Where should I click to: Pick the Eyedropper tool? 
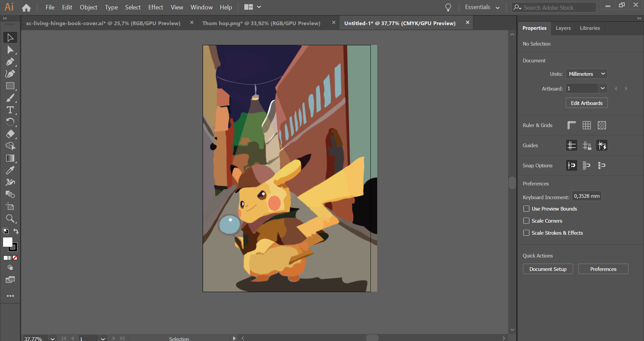click(x=10, y=170)
